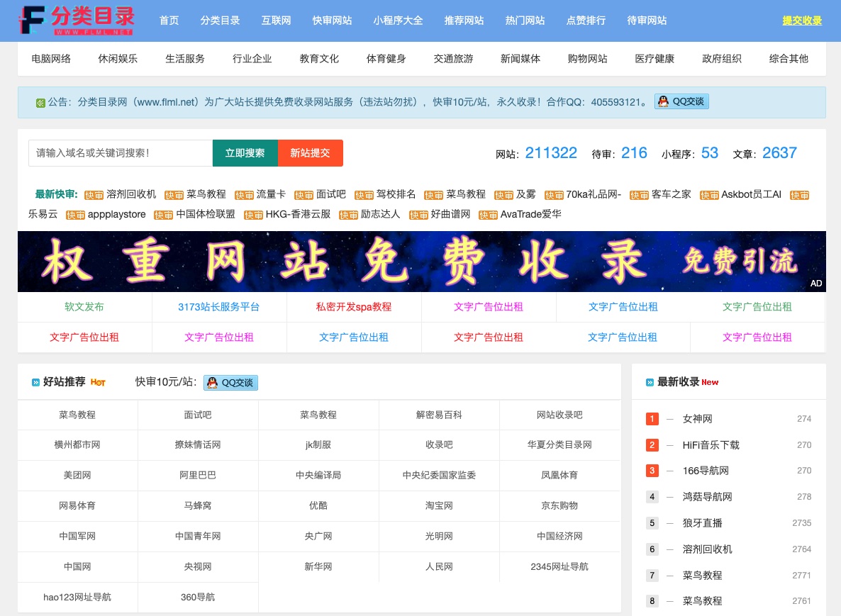Open 3173站长服务平台 link
The height and width of the screenshot is (616, 841).
219,307
